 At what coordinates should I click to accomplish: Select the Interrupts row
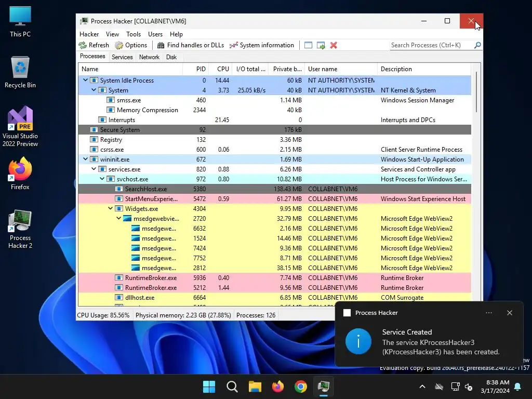275,120
